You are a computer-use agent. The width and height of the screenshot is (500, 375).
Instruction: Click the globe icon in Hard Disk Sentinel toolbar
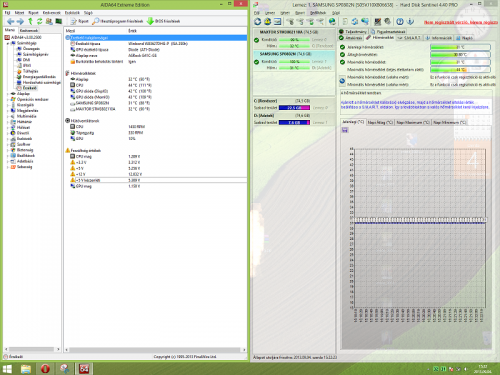(332, 22)
